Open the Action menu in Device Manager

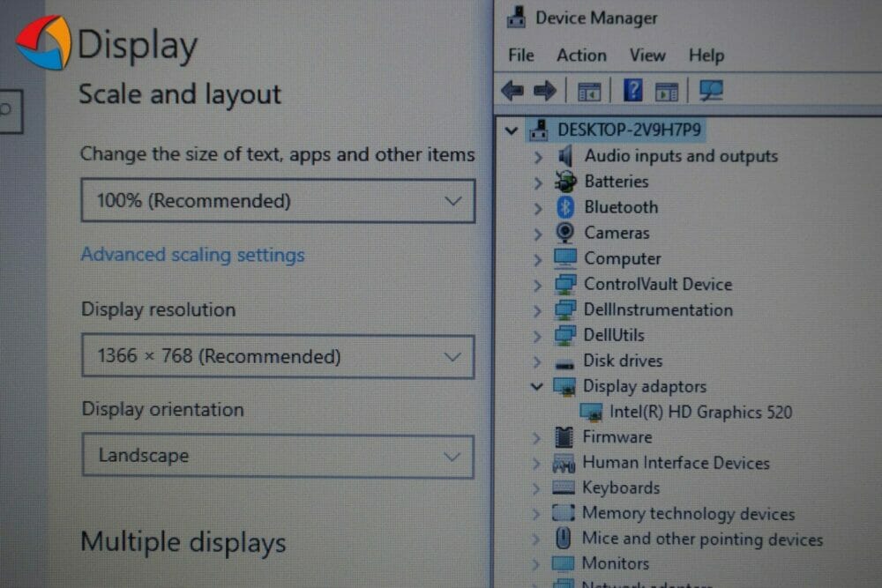[x=581, y=55]
